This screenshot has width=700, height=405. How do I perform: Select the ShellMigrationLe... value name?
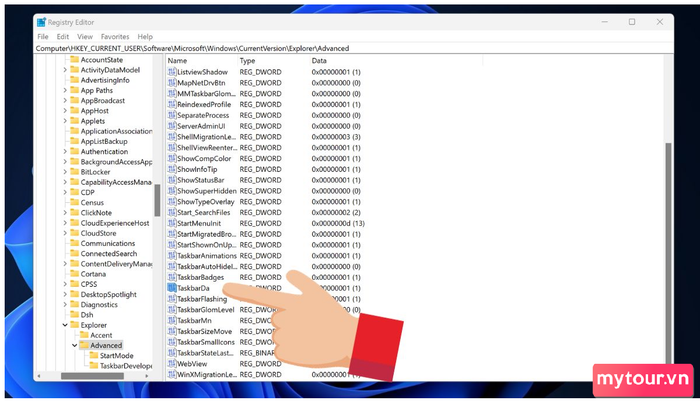point(207,137)
